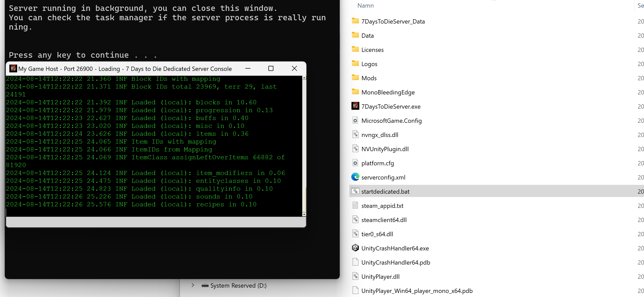The height and width of the screenshot is (297, 644).
Task: Sort files using the Namn column header
Action: [365, 5]
